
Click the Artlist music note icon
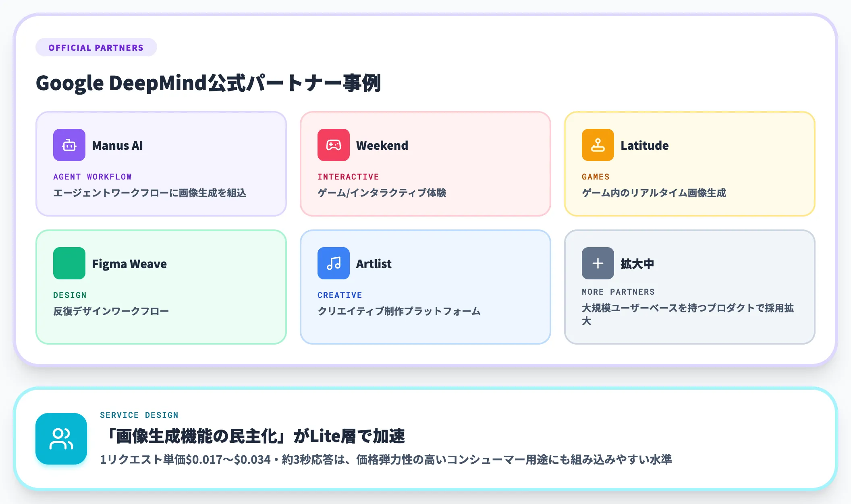pyautogui.click(x=334, y=263)
